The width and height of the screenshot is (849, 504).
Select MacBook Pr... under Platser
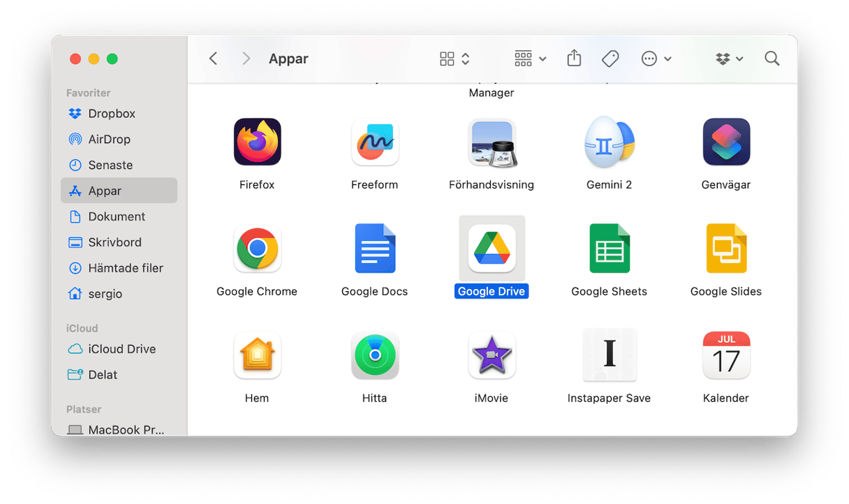tap(119, 429)
